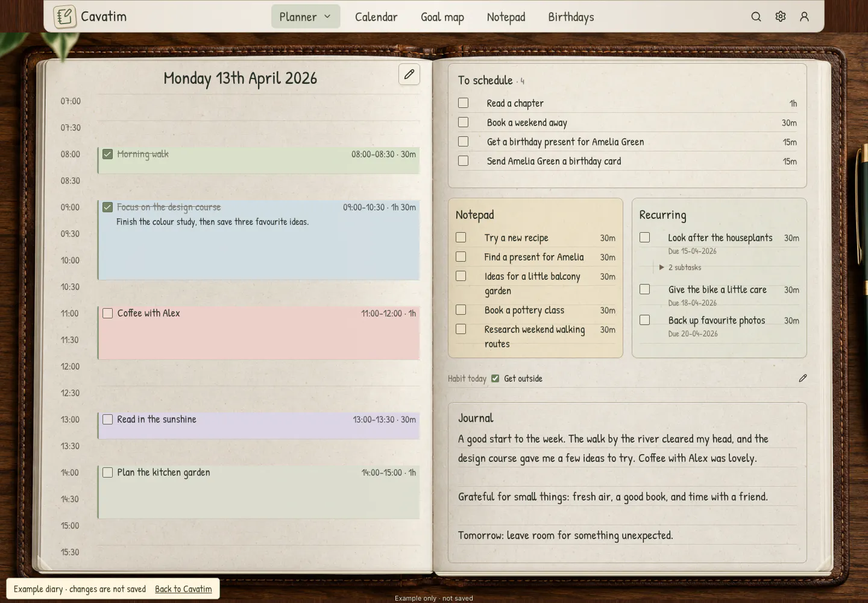Click the Recurring panel heading
This screenshot has height=603, width=868.
coord(662,215)
